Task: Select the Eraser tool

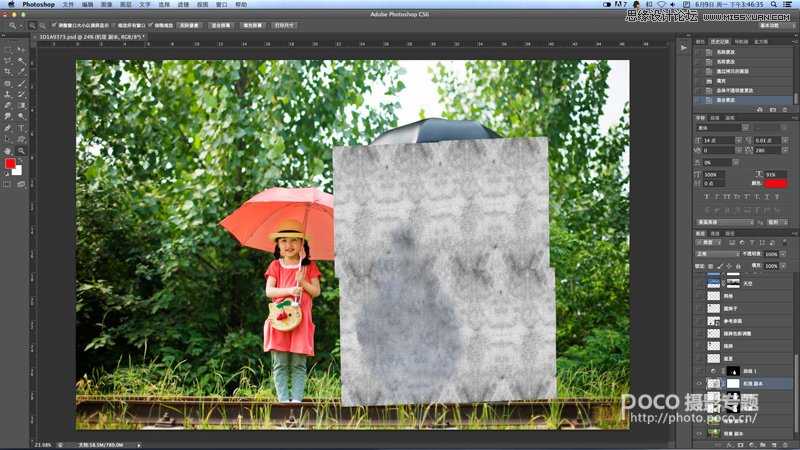Action: [8, 106]
